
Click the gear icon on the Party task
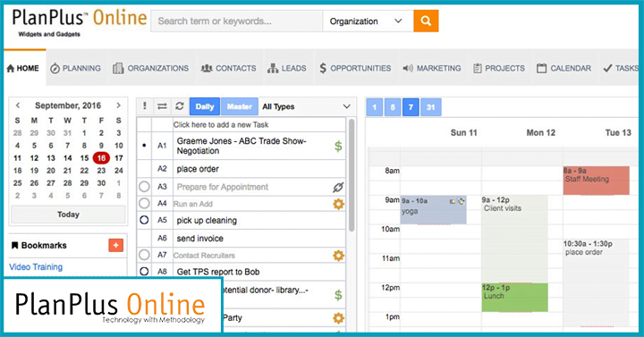click(x=338, y=317)
